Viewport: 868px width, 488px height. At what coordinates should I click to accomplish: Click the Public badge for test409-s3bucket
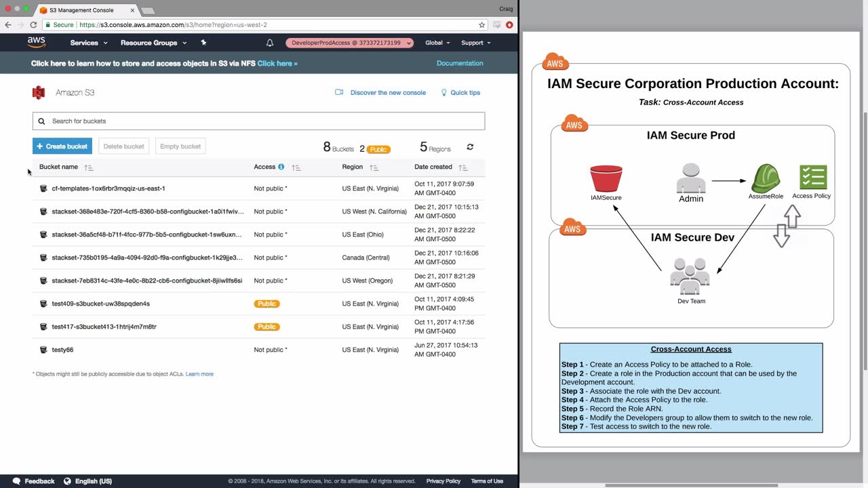267,304
